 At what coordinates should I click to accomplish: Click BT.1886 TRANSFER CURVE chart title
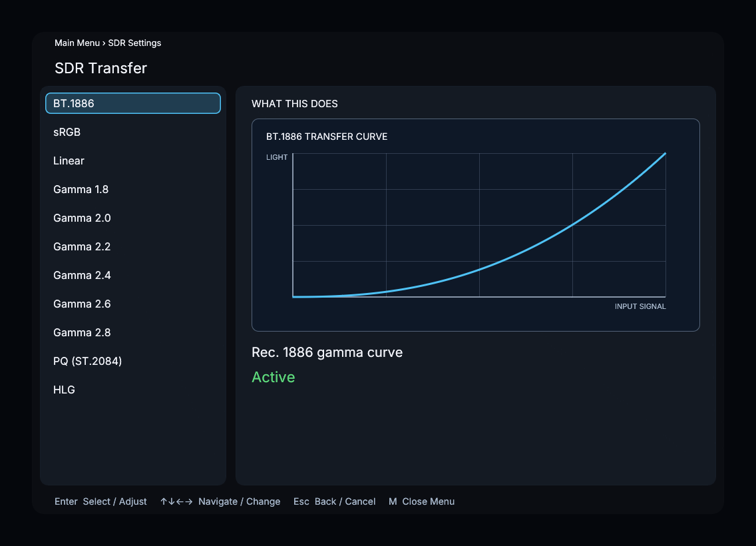[327, 136]
